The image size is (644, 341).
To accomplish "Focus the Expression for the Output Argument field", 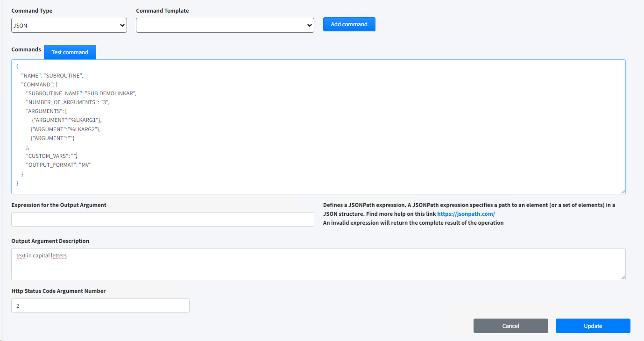I will click(x=163, y=220).
